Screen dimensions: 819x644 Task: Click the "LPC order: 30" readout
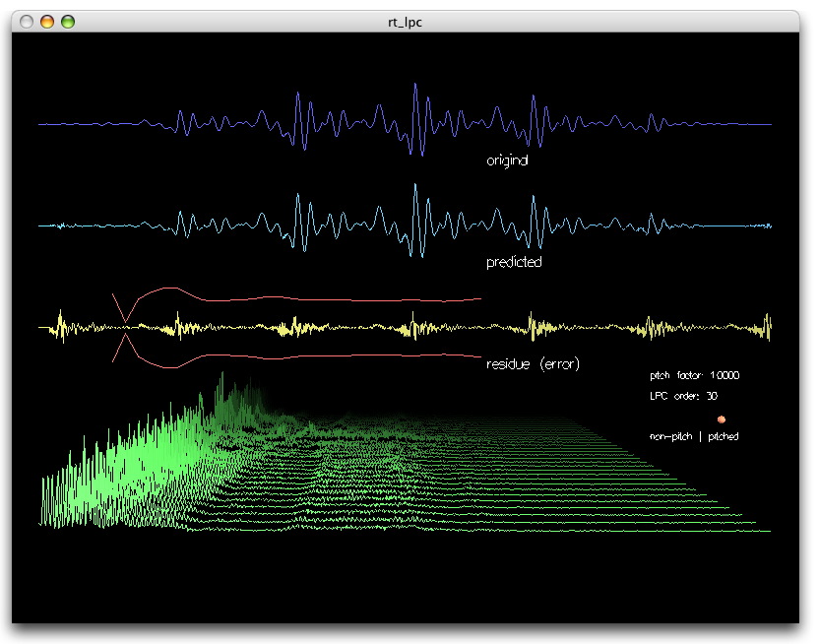[681, 397]
